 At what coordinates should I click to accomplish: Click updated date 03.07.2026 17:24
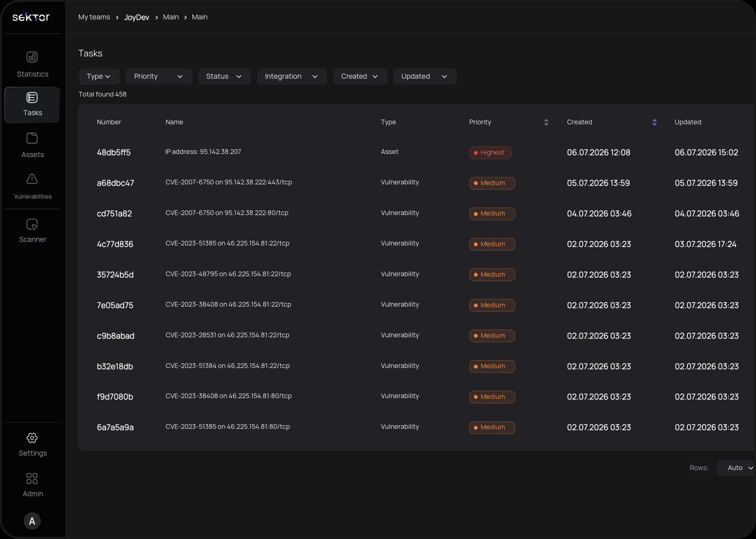click(705, 244)
